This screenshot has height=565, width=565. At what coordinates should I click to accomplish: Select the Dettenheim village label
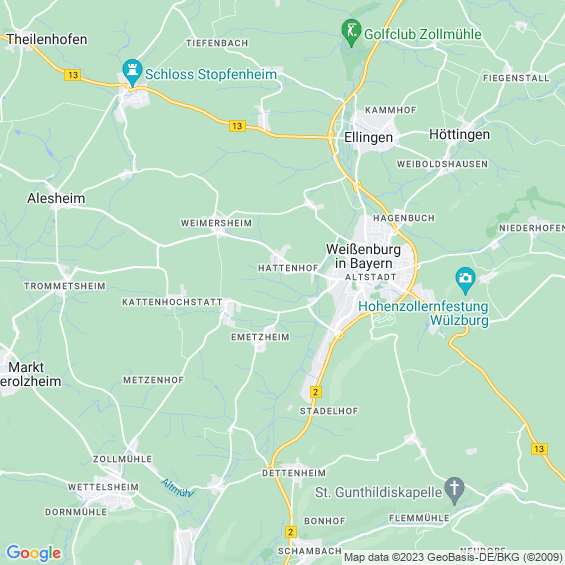294,473
